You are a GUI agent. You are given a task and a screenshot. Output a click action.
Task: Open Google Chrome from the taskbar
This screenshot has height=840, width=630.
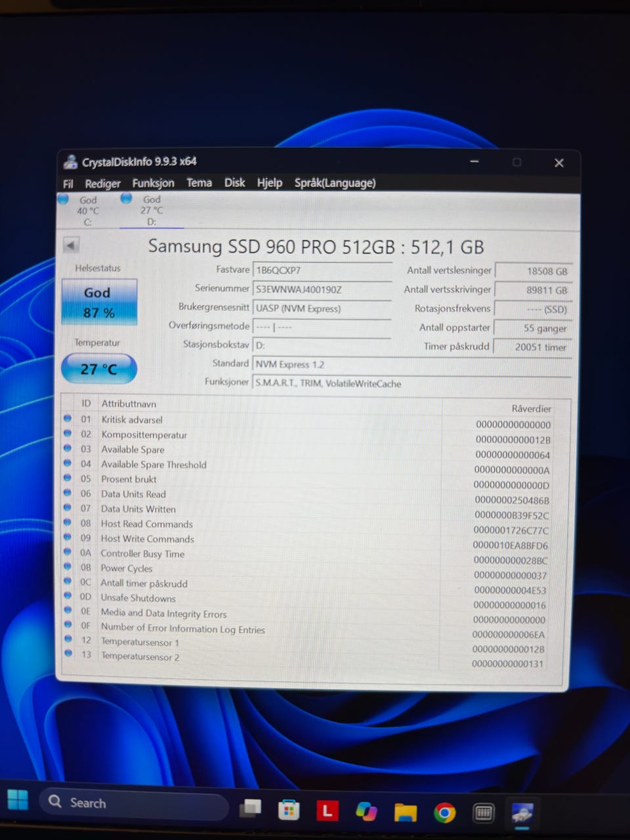tap(444, 814)
